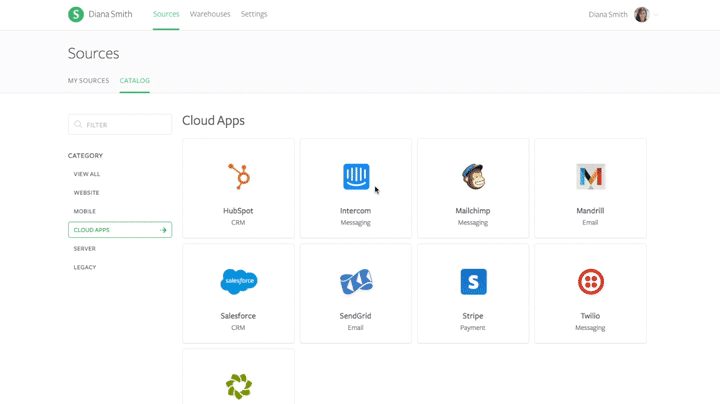The width and height of the screenshot is (720, 404).
Task: Click the HubSpot logo icon
Action: [238, 177]
